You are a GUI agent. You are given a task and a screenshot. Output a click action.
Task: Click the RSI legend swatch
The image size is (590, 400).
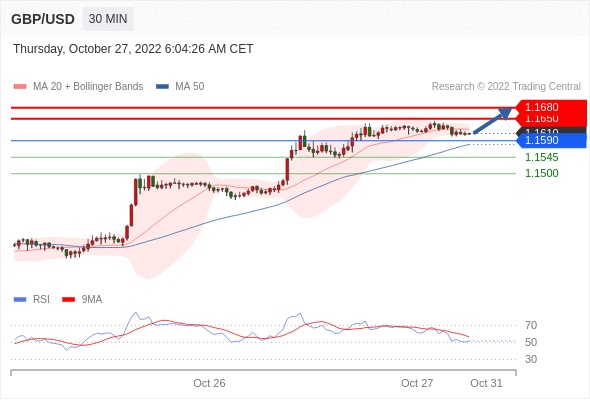[20, 300]
